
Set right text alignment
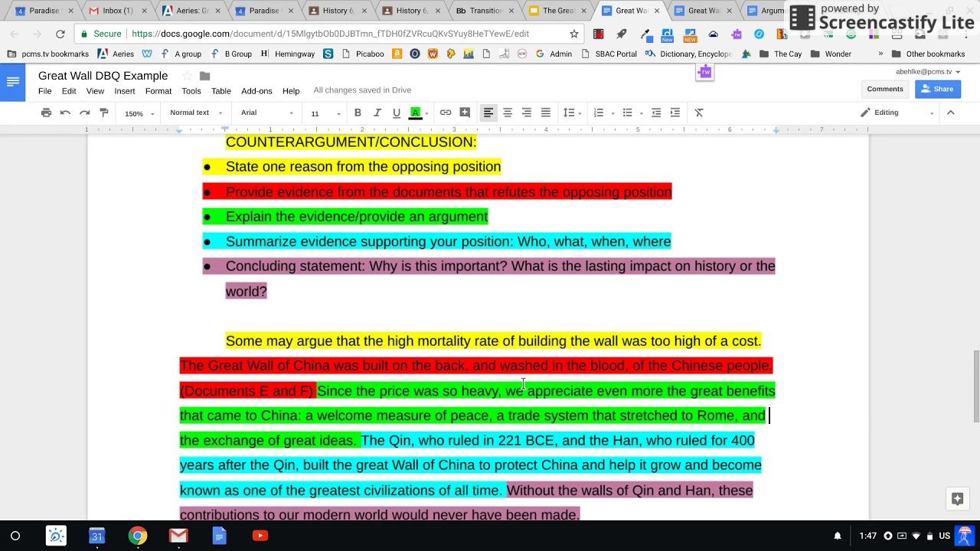(x=526, y=112)
